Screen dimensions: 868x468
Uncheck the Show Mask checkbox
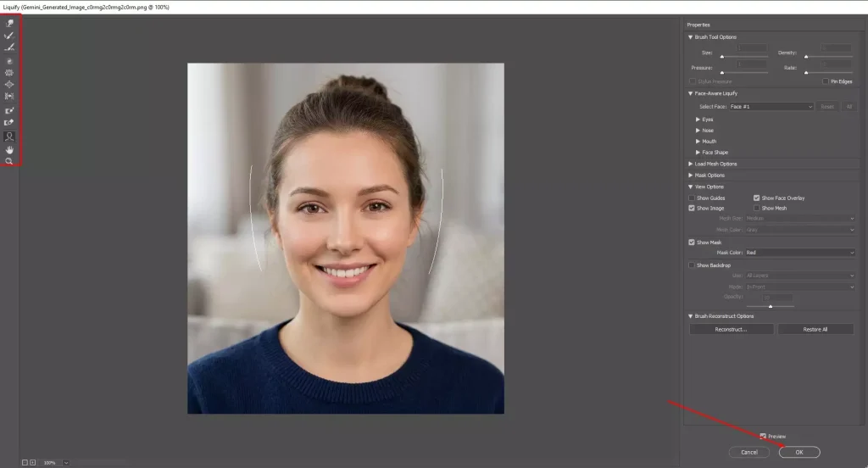[692, 242]
